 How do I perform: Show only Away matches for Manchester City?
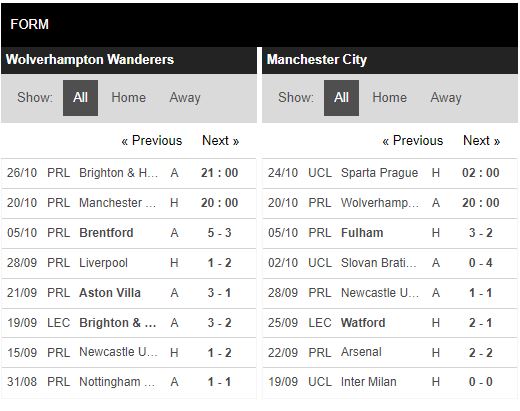446,98
